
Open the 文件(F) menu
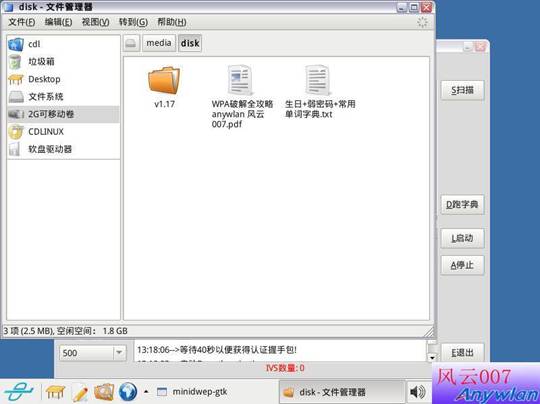pyautogui.click(x=21, y=22)
